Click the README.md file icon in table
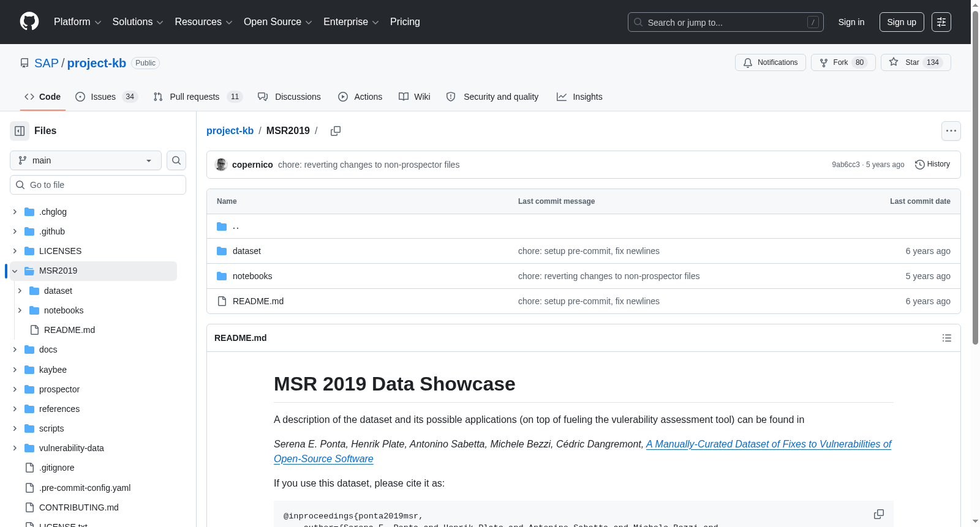 coord(222,301)
